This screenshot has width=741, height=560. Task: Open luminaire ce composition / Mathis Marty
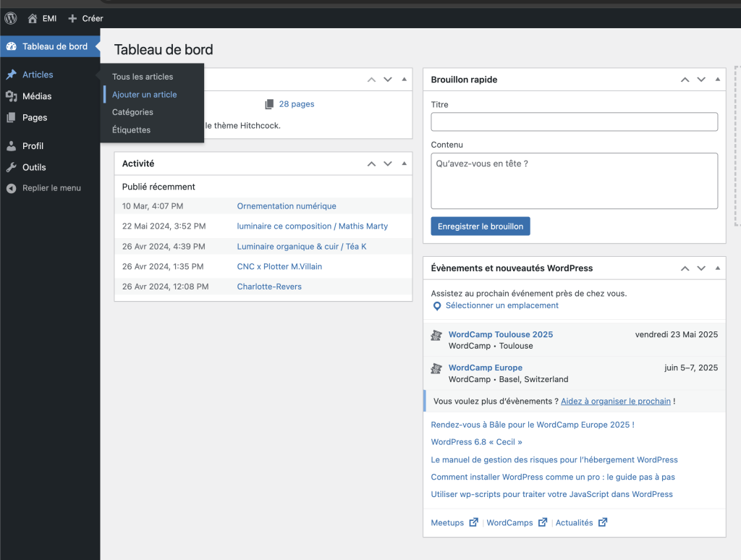tap(313, 226)
